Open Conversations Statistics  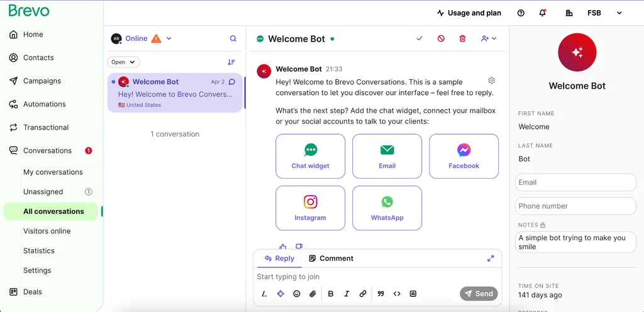click(x=39, y=251)
